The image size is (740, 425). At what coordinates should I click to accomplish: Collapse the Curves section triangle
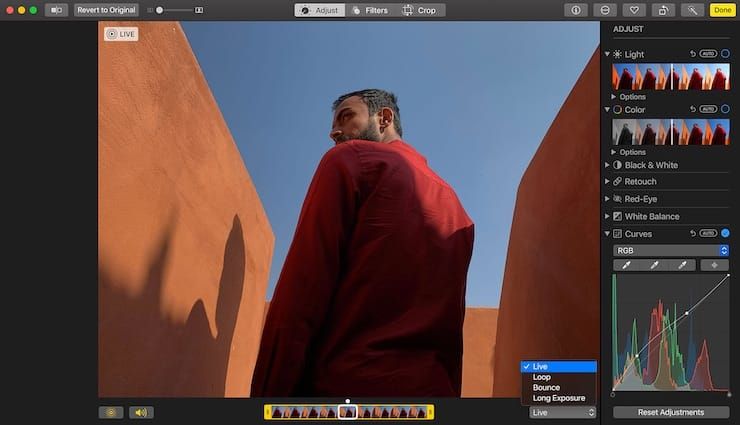tap(607, 233)
